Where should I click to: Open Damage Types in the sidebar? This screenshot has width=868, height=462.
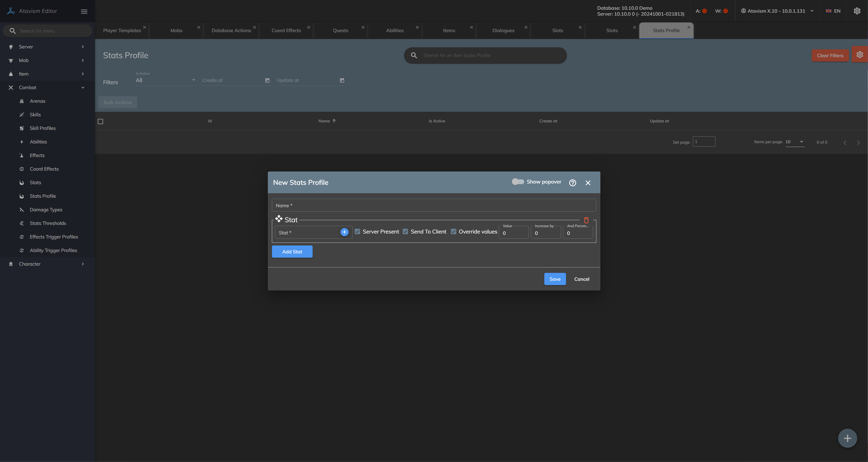[x=46, y=210]
